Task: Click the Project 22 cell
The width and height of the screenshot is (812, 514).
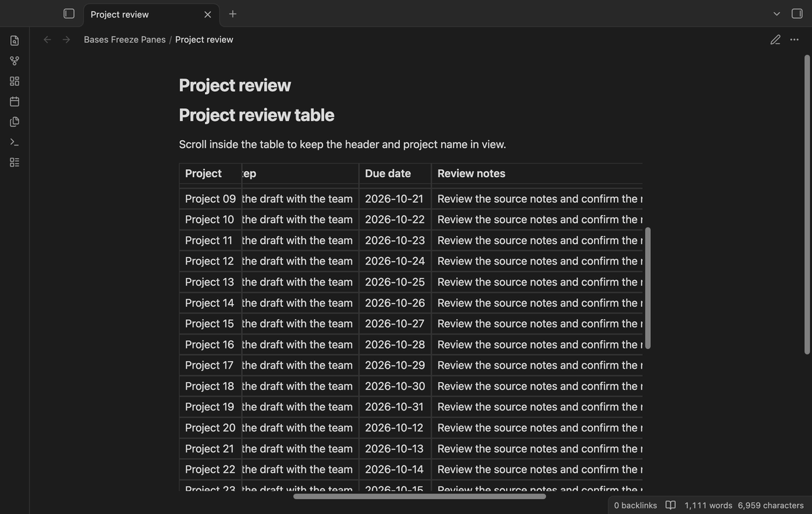Action: (x=210, y=469)
